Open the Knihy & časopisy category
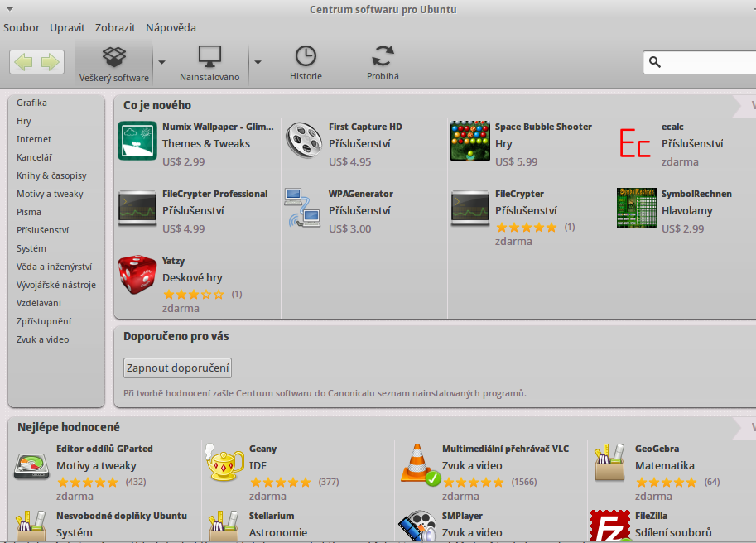This screenshot has height=543, width=756. [x=51, y=175]
